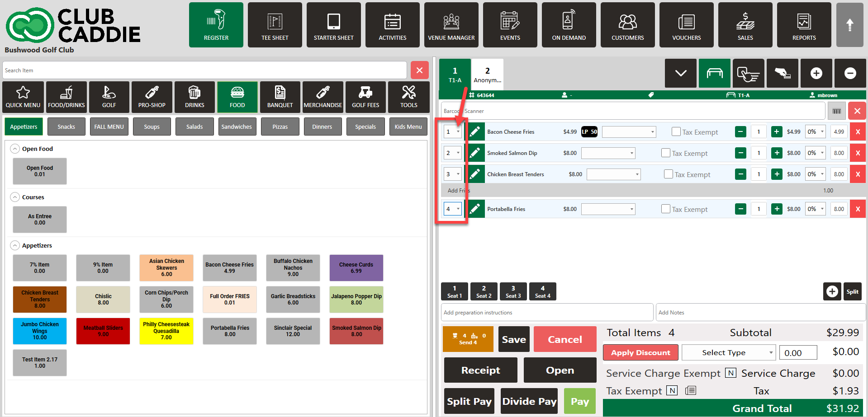Click the Apply Discount button
This screenshot has height=417, width=868.
tap(640, 352)
